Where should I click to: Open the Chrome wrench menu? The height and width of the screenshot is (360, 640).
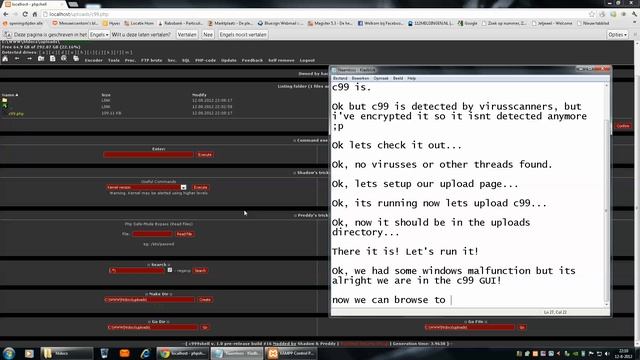634,14
